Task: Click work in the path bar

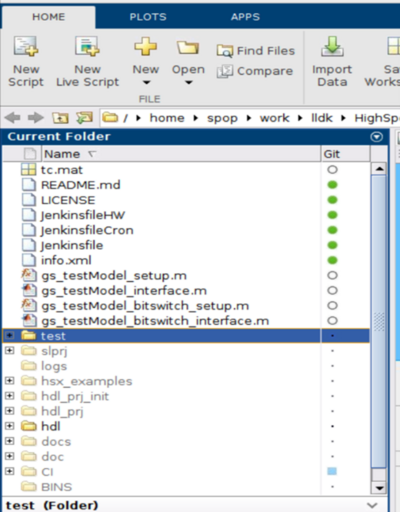Action: tap(275, 118)
